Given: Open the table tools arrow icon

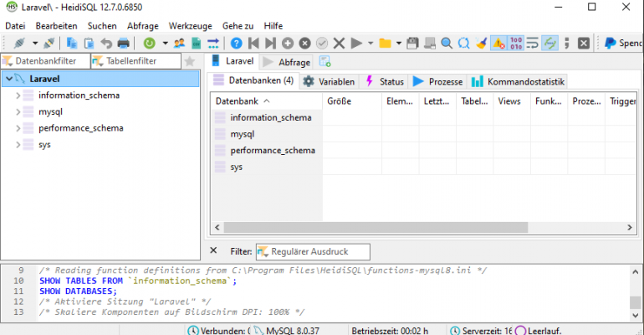Looking at the screenshot, I should [x=213, y=44].
